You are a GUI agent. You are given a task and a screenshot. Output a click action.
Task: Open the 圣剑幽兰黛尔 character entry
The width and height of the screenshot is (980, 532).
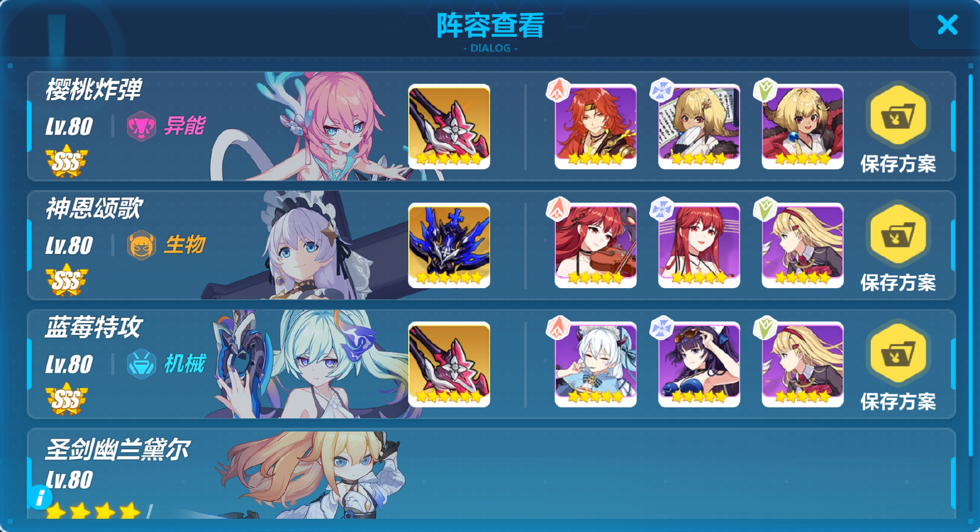pyautogui.click(x=491, y=474)
